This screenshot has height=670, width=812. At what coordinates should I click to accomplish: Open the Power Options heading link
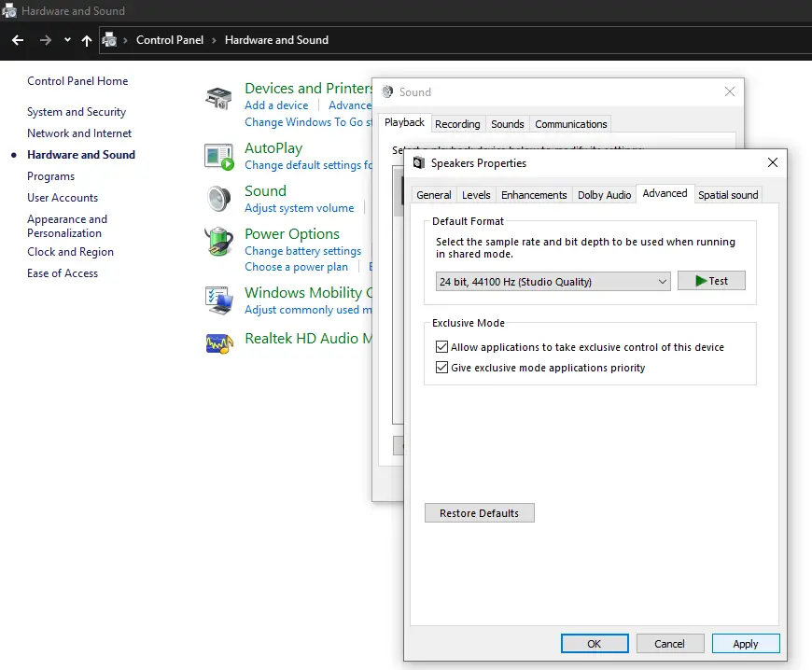tap(292, 234)
